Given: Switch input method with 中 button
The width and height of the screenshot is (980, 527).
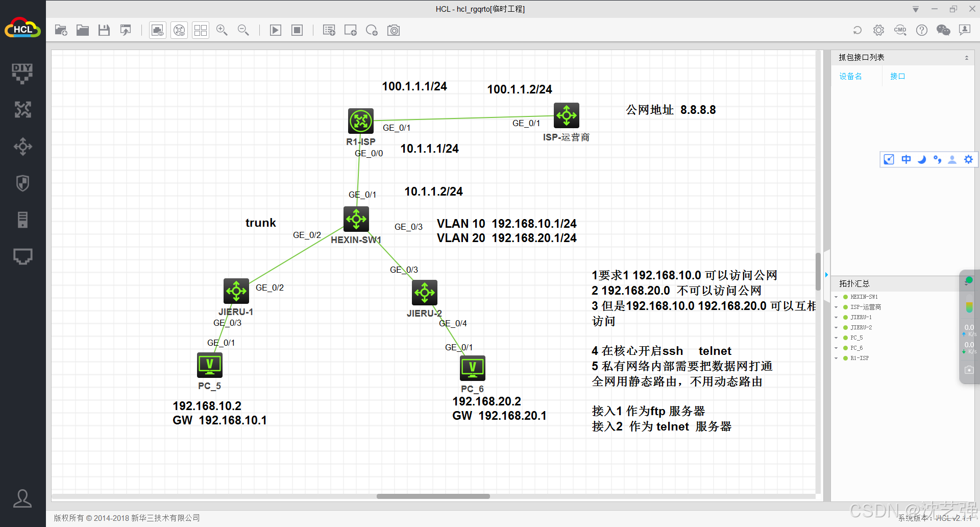Looking at the screenshot, I should tap(906, 159).
